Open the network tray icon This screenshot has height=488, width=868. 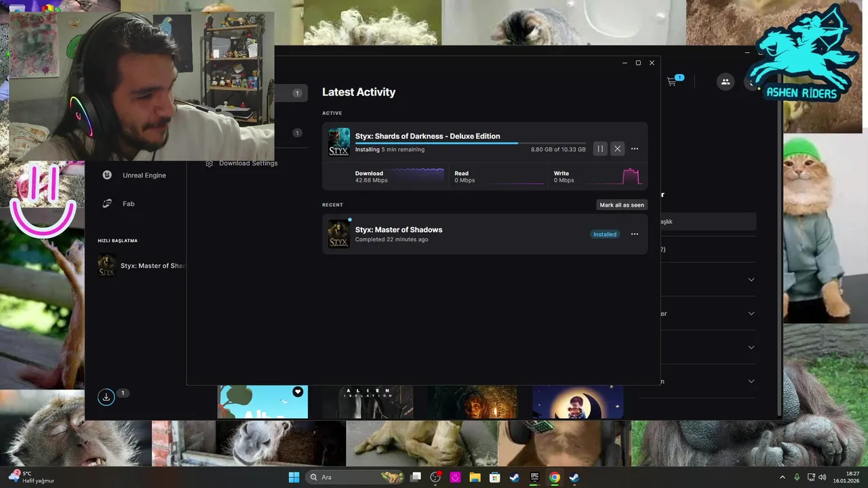(x=811, y=477)
